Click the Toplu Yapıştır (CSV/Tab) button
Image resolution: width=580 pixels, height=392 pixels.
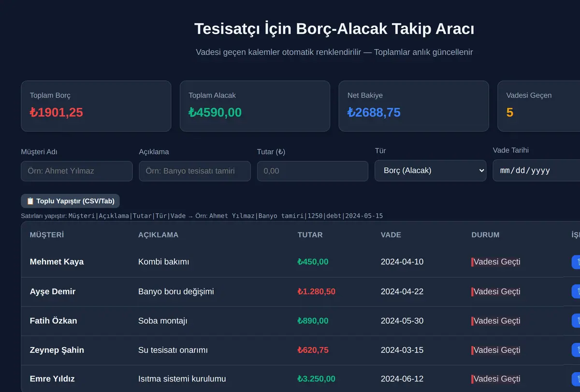pyautogui.click(x=70, y=201)
